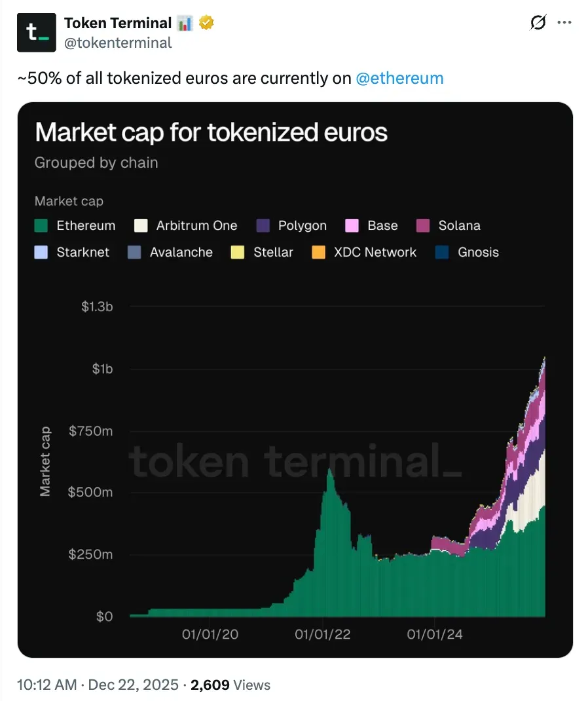588x701 pixels.
Task: Click the Gnosis dark blue swatch
Action: click(443, 252)
